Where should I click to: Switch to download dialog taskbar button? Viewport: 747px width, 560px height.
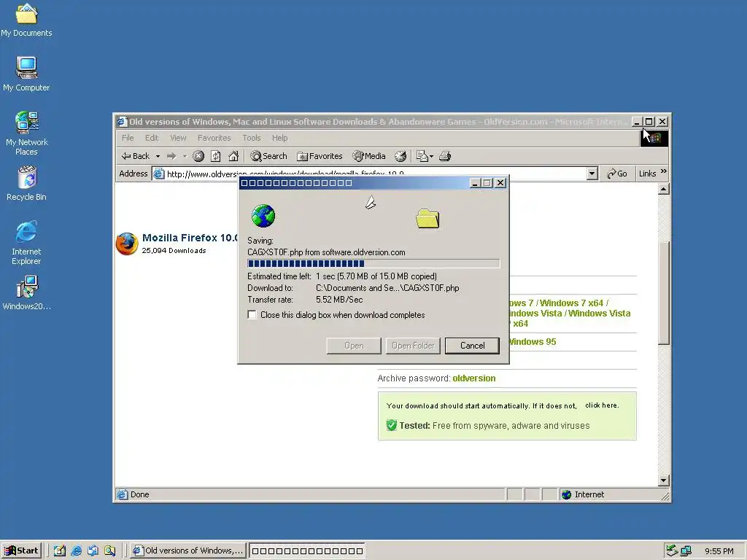point(307,551)
